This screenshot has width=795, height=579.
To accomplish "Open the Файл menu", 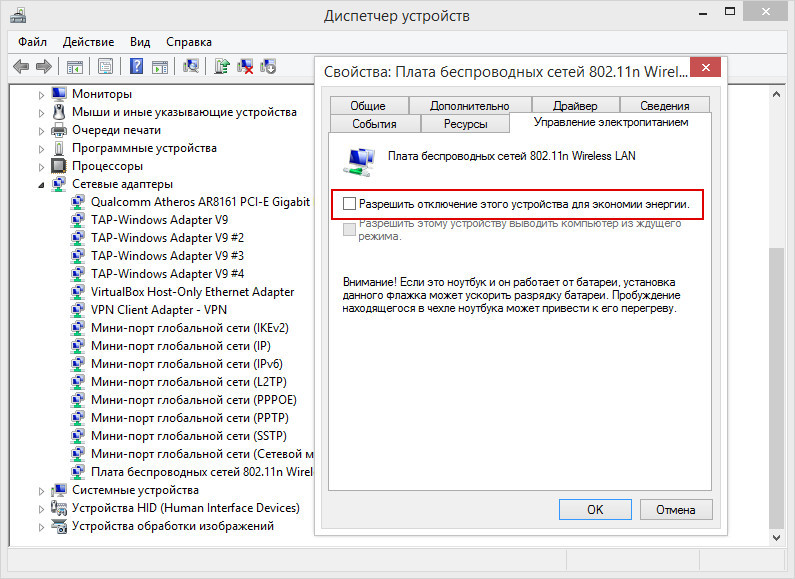I will click(32, 42).
